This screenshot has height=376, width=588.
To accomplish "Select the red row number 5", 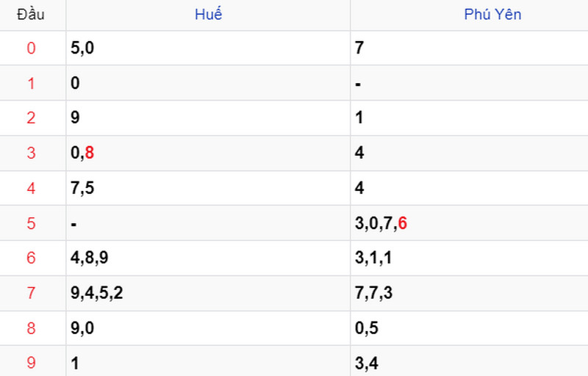I will click(x=31, y=223).
